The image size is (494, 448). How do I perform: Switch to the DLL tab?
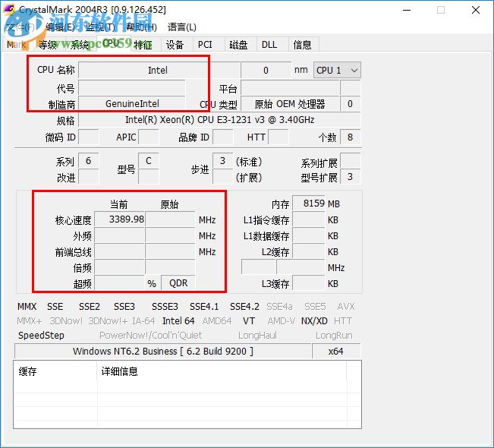coord(269,45)
